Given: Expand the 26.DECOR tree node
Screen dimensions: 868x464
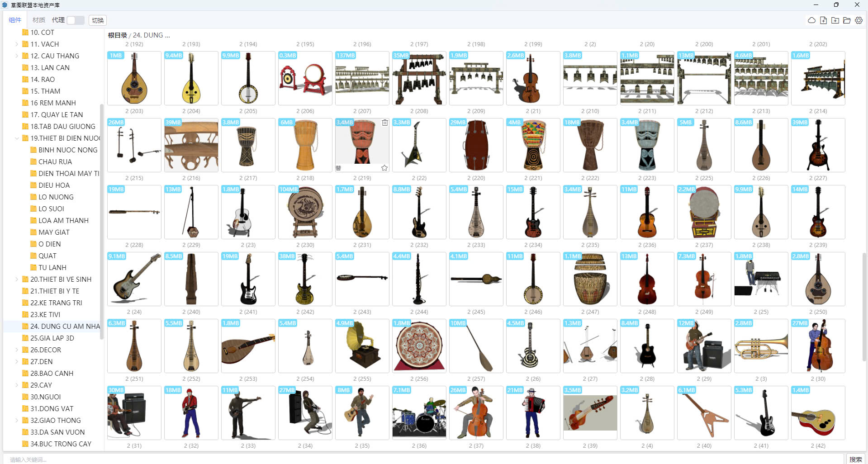Looking at the screenshot, I should coord(17,350).
